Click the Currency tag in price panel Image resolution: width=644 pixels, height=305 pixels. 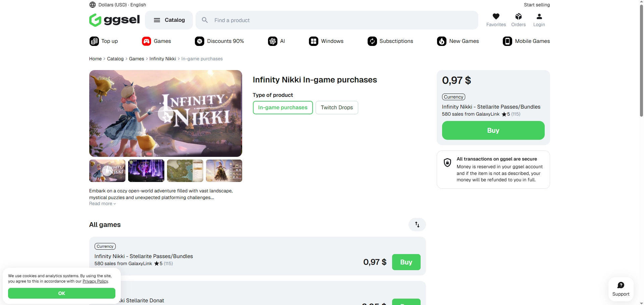pos(453,97)
